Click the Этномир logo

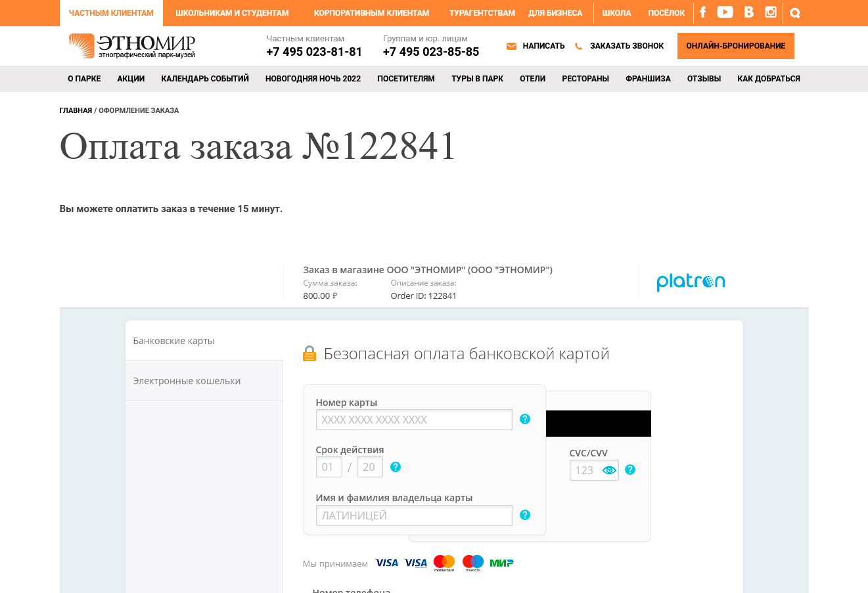pos(132,46)
